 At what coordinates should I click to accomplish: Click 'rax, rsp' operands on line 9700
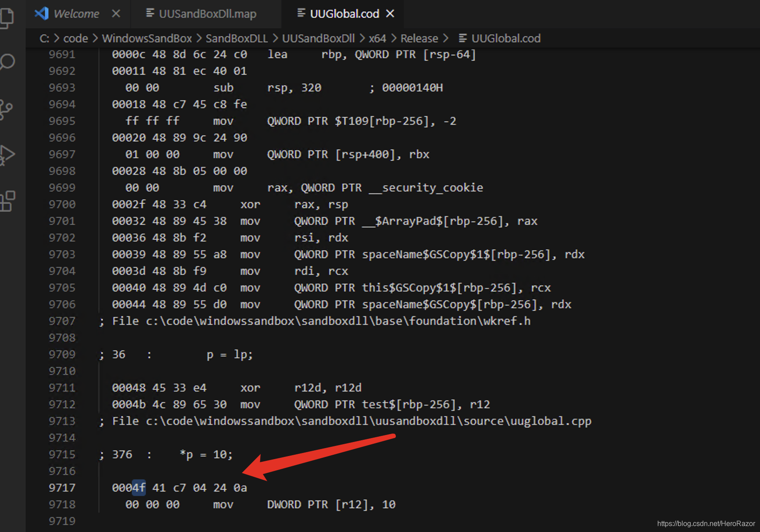(x=321, y=205)
